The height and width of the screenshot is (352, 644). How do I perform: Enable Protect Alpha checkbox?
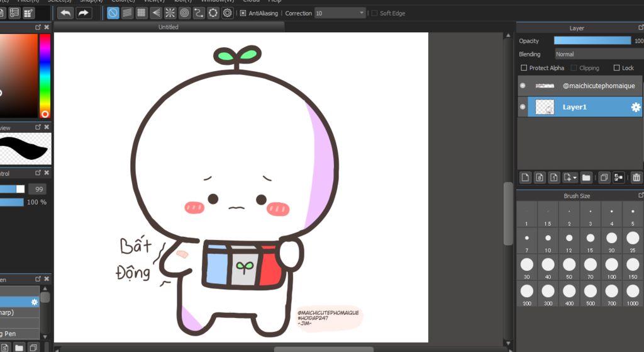coord(524,68)
